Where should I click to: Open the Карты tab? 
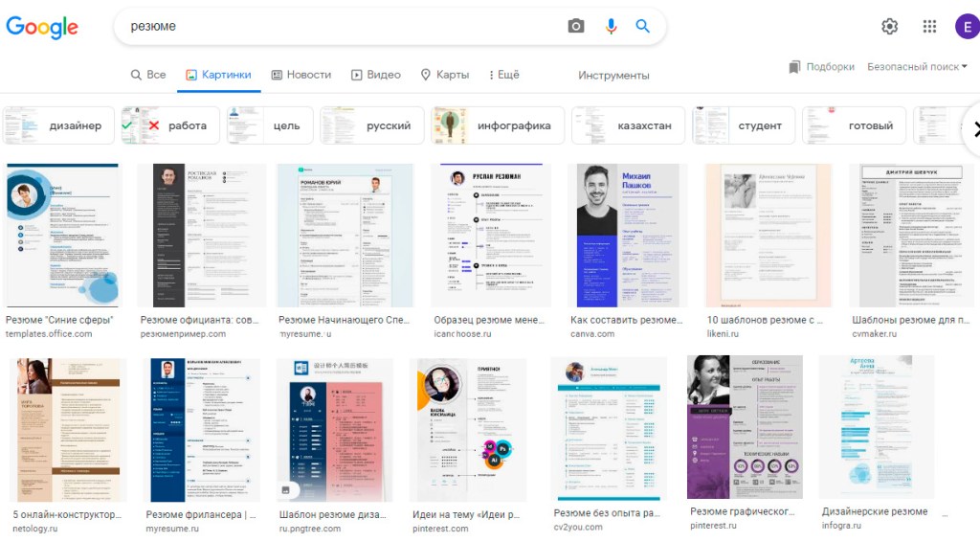click(444, 75)
